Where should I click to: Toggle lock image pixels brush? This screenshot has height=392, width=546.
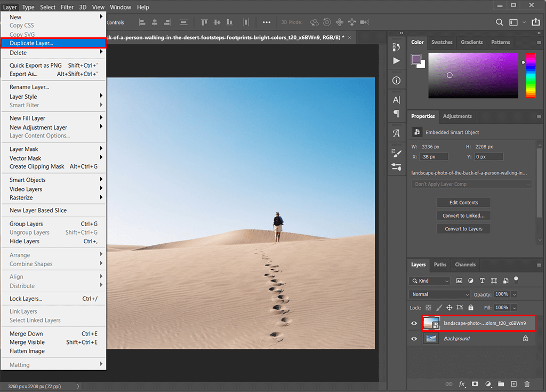pos(439,308)
